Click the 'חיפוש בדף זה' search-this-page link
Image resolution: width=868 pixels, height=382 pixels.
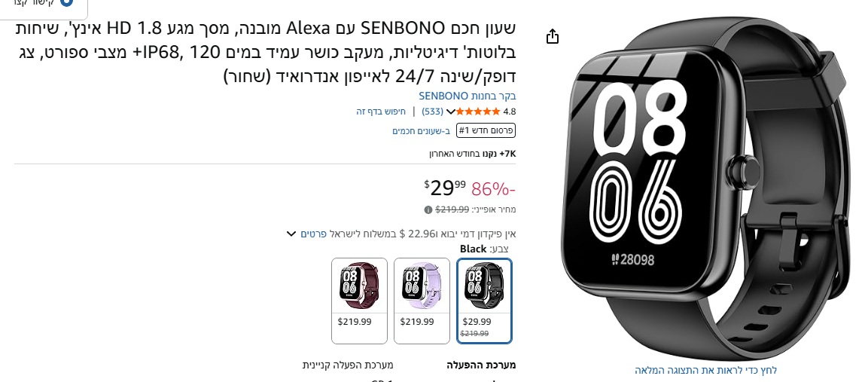tap(381, 112)
